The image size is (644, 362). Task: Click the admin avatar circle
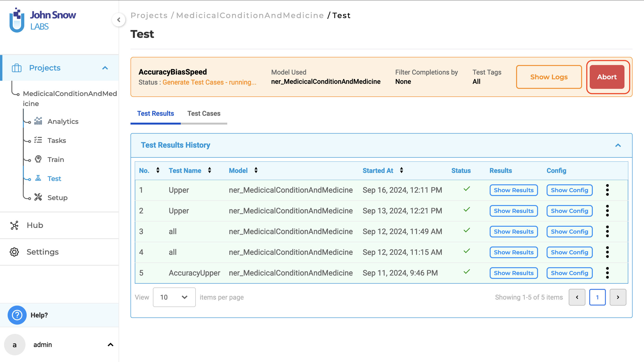click(x=15, y=345)
